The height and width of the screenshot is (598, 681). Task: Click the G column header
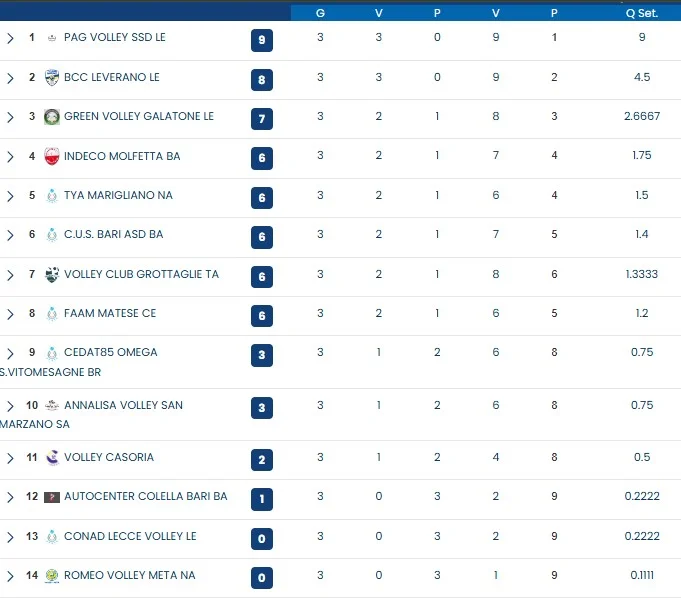pos(320,13)
